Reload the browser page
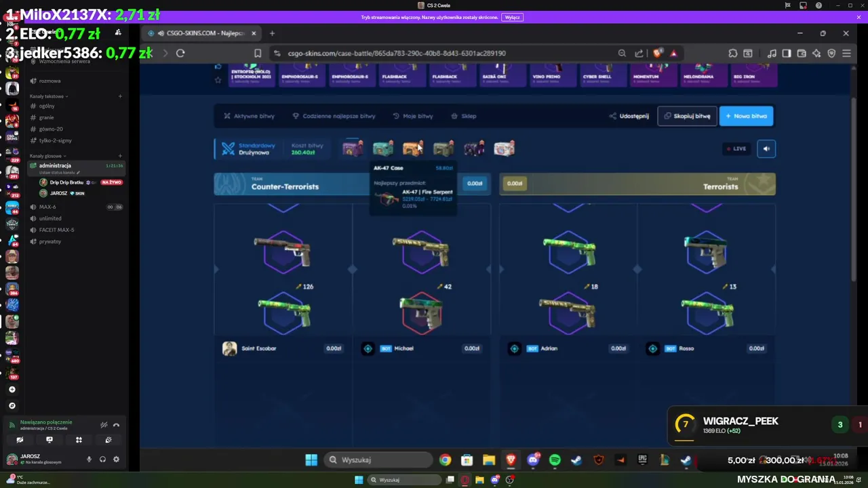This screenshot has width=868, height=488. coord(180,53)
